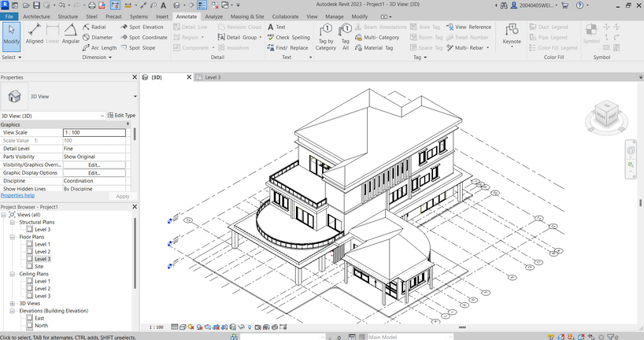Image resolution: width=644 pixels, height=340 pixels.
Task: Click the Edit Type button
Action: point(120,116)
